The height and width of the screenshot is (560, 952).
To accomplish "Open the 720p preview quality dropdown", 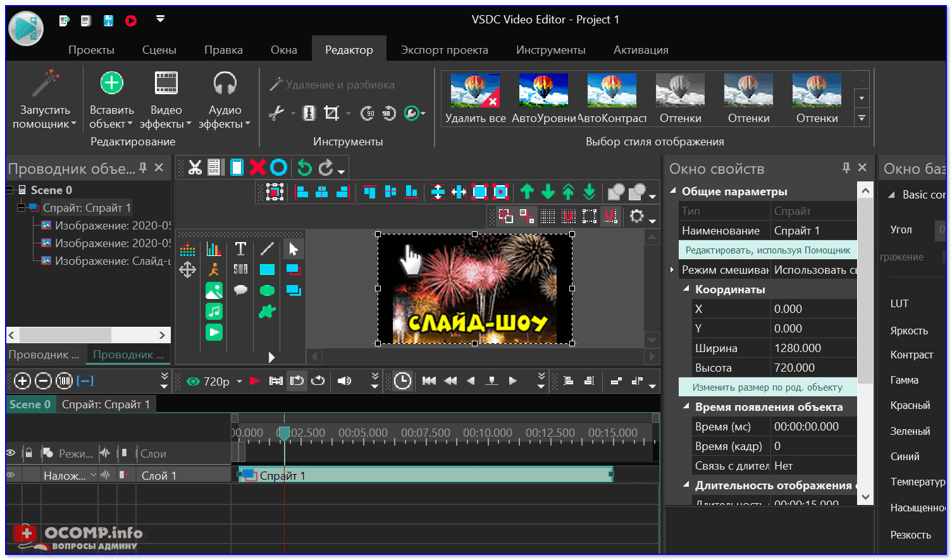I will (x=239, y=382).
